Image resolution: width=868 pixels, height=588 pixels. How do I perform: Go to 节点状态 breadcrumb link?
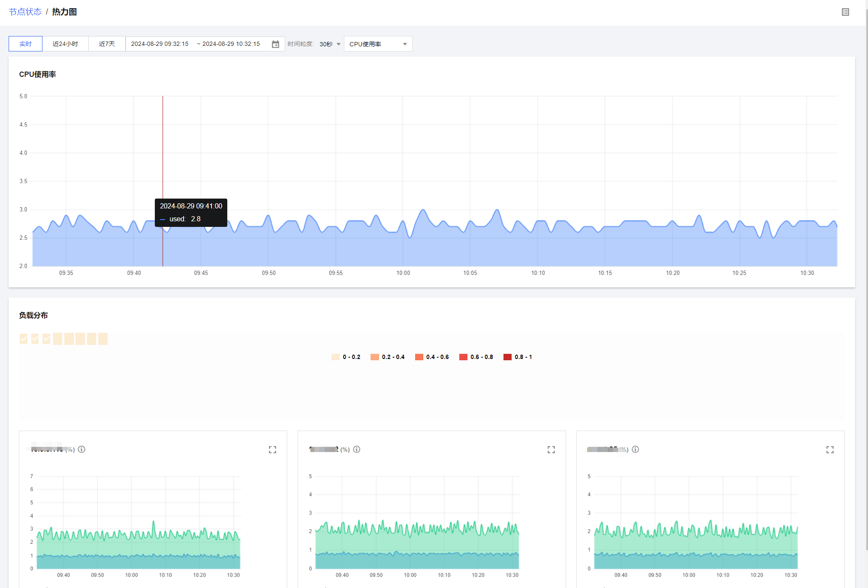click(25, 12)
